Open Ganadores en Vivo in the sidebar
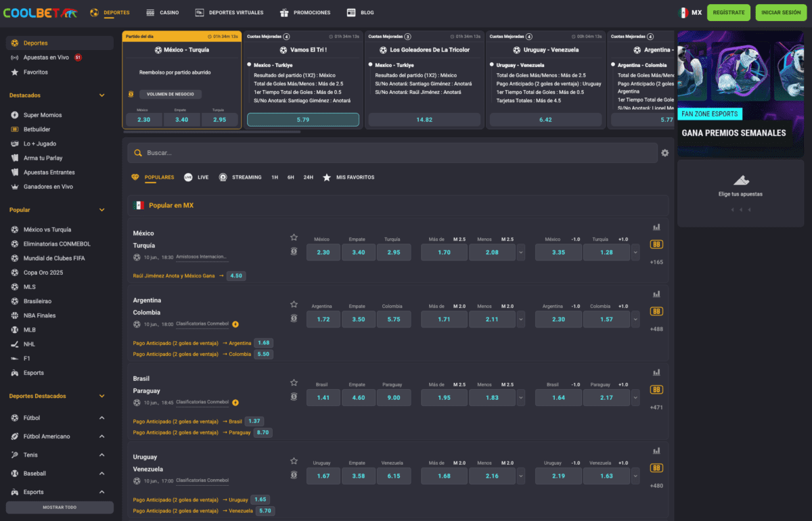This screenshot has width=812, height=521. (48, 187)
